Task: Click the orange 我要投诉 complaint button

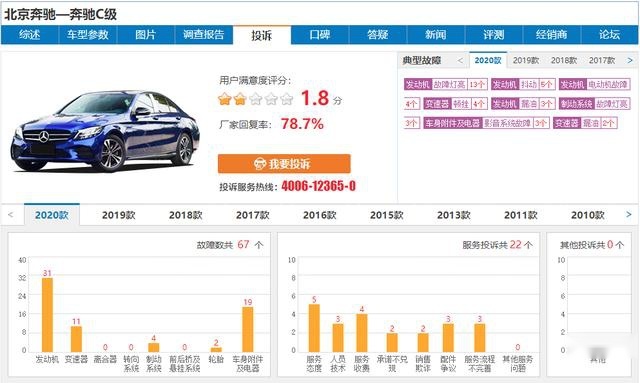Action: [284, 164]
